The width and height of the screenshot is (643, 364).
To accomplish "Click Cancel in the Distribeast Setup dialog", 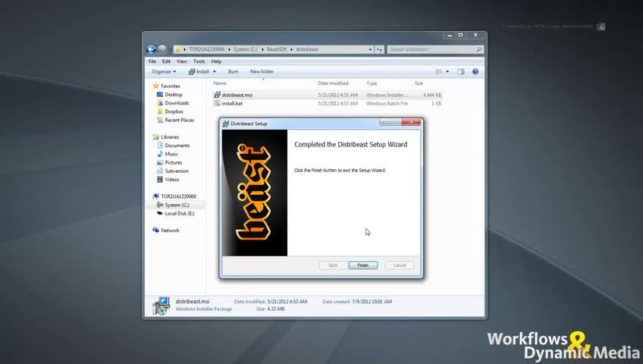I will (400, 265).
